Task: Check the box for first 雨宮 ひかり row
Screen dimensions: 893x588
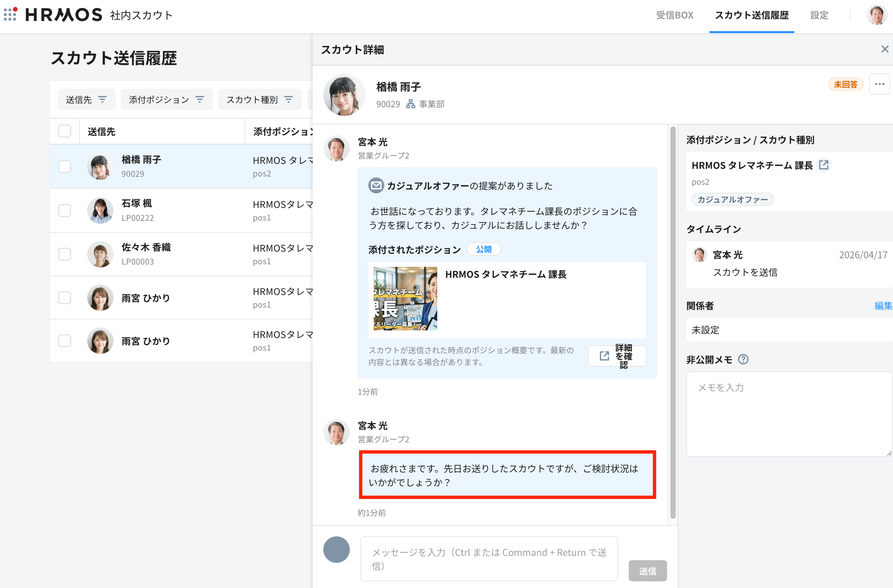Action: click(x=65, y=298)
